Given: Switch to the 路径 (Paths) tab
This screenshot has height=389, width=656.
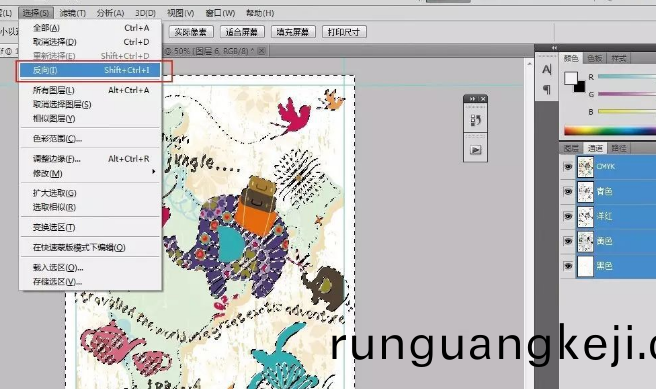Looking at the screenshot, I should [x=619, y=148].
